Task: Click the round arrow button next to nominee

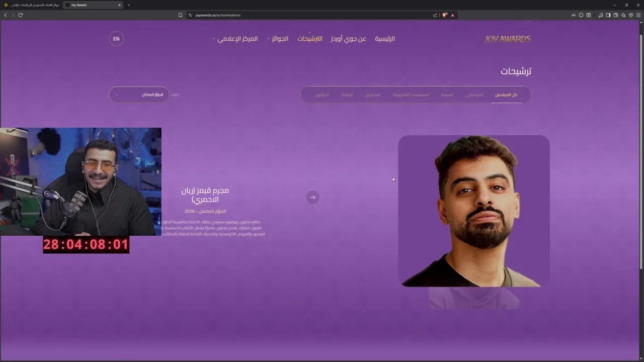Action: tap(313, 197)
